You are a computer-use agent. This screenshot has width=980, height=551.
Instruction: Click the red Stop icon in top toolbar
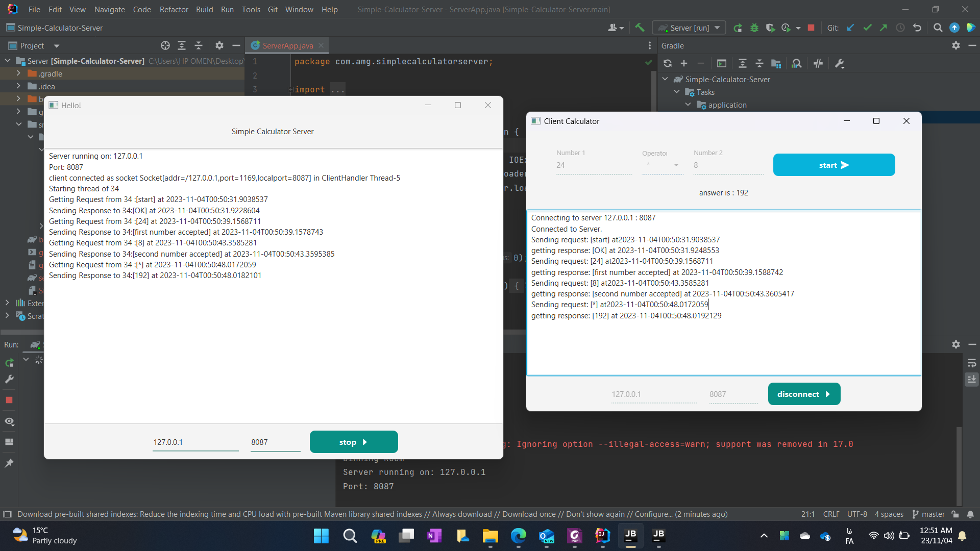tap(811, 28)
